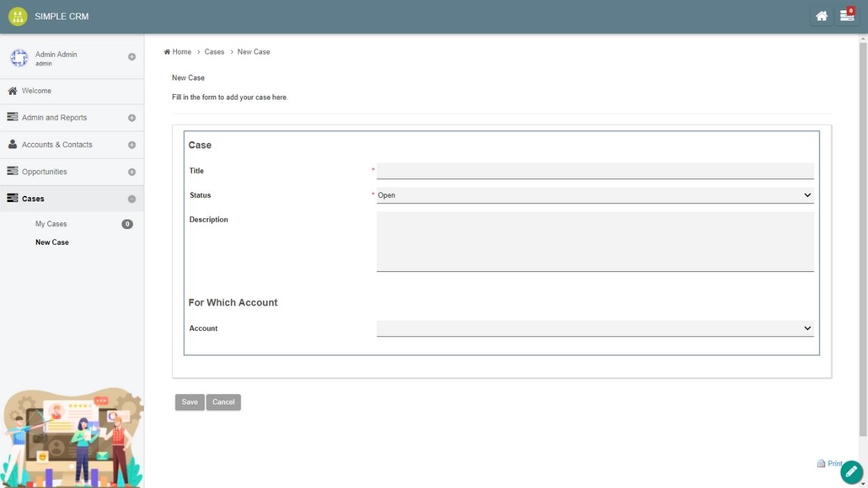
Task: Expand the Admin and Reports section
Action: pyautogui.click(x=132, y=118)
